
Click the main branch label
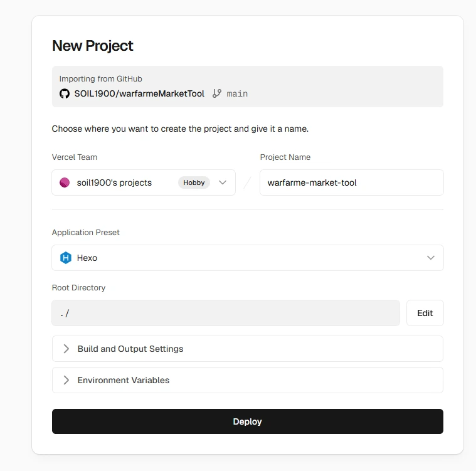pos(237,93)
